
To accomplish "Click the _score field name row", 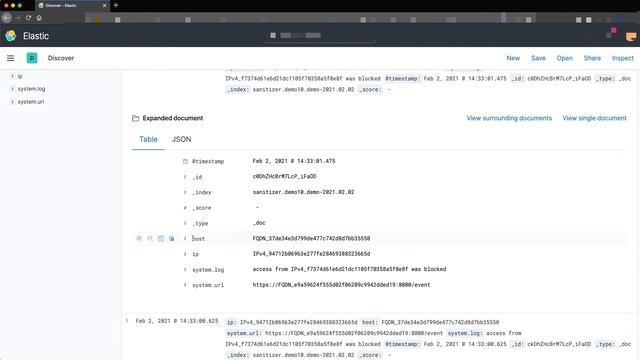I will (x=202, y=208).
